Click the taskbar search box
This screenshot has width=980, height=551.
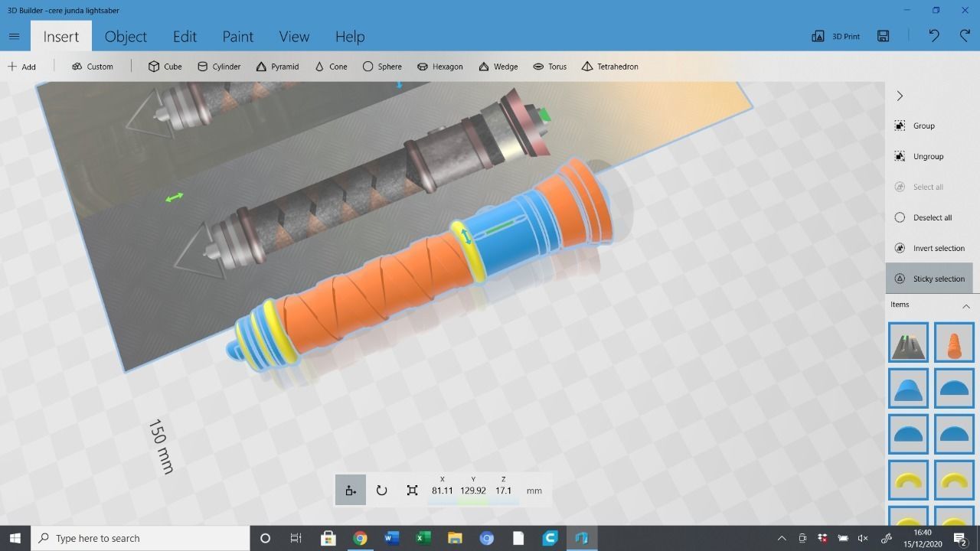[x=140, y=538]
